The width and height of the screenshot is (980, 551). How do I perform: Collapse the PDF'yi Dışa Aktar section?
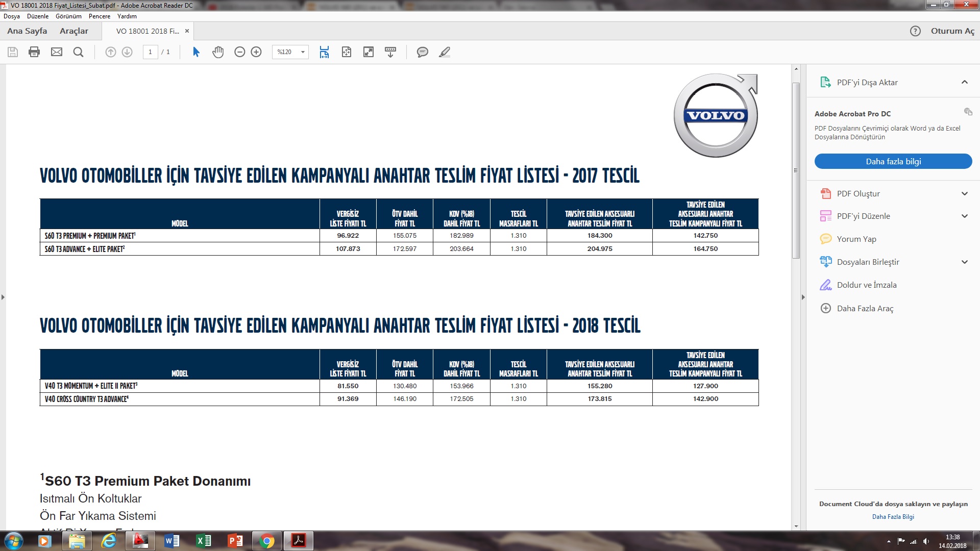965,82
